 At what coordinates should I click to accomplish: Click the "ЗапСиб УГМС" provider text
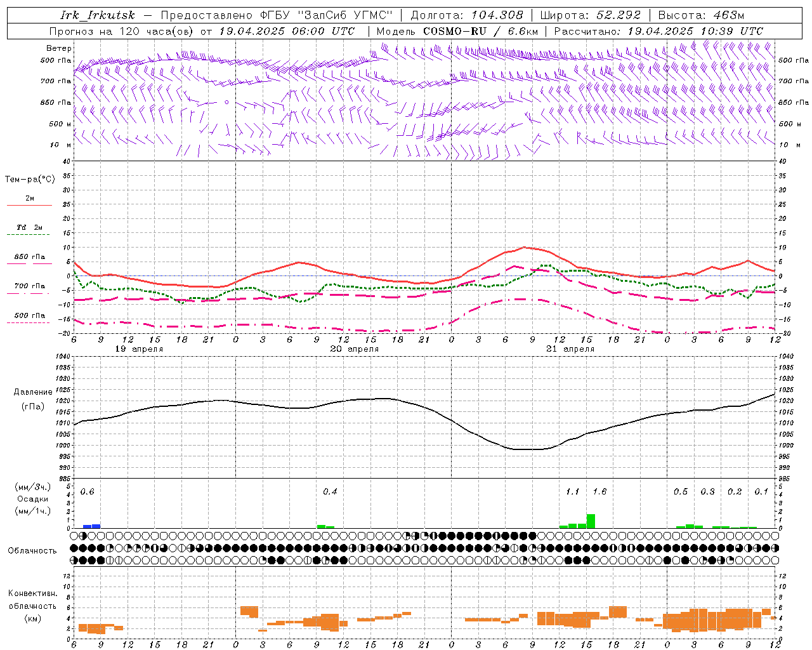pos(345,15)
